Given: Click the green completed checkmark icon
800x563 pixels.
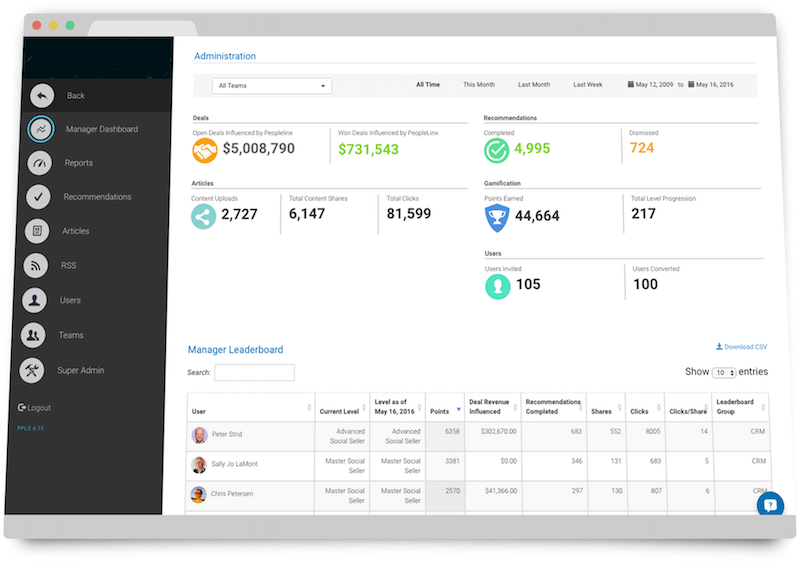Looking at the screenshot, I should tap(496, 151).
